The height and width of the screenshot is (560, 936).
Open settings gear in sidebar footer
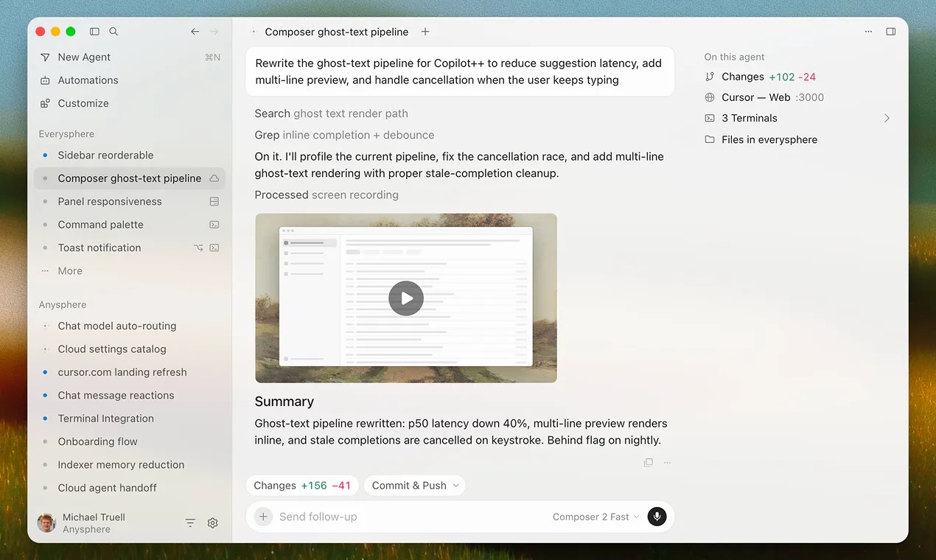tap(213, 523)
